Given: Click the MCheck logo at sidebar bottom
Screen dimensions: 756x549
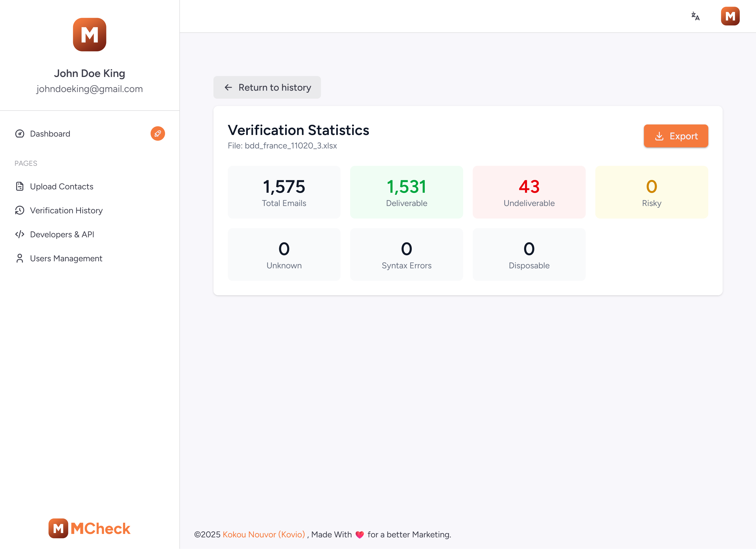Looking at the screenshot, I should tap(89, 528).
